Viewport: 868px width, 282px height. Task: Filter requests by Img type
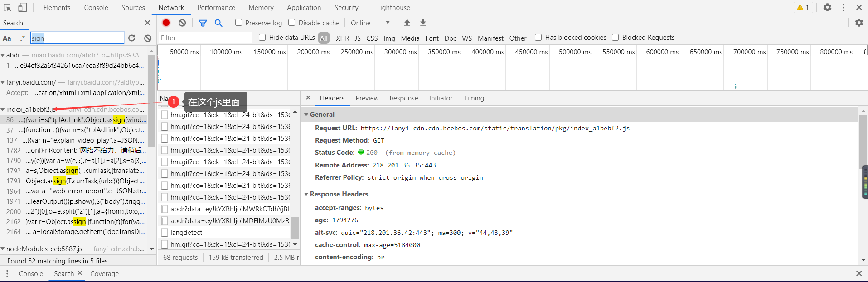(x=389, y=38)
